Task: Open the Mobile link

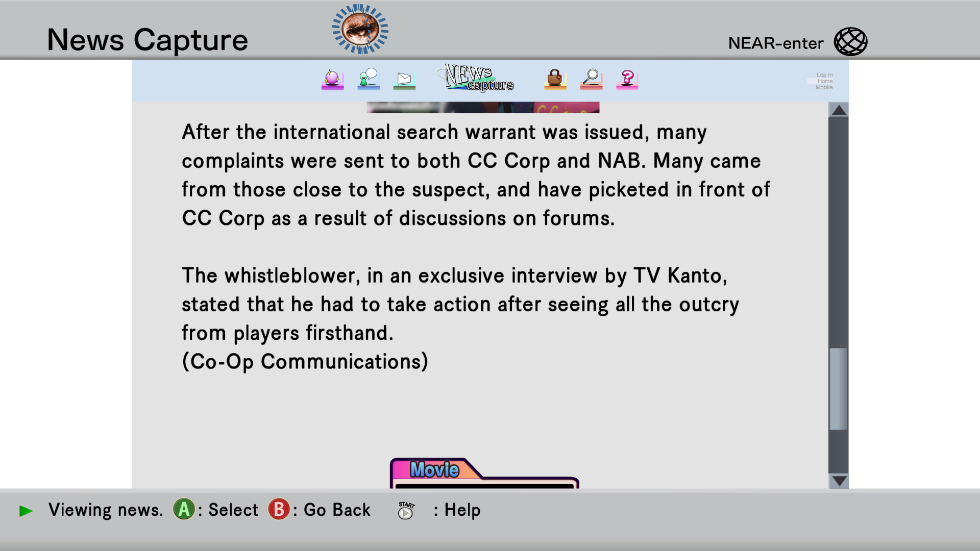Action: [824, 87]
